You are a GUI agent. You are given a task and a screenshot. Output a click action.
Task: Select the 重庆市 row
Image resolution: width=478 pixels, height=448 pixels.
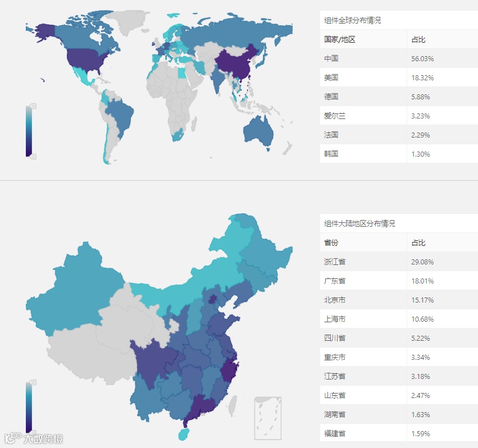tap(399, 357)
